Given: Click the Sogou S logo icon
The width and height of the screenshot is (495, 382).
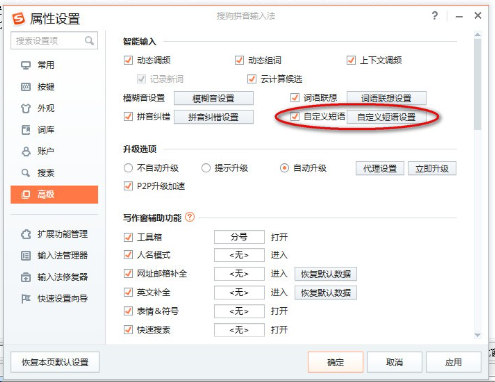Looking at the screenshot, I should tap(18, 19).
